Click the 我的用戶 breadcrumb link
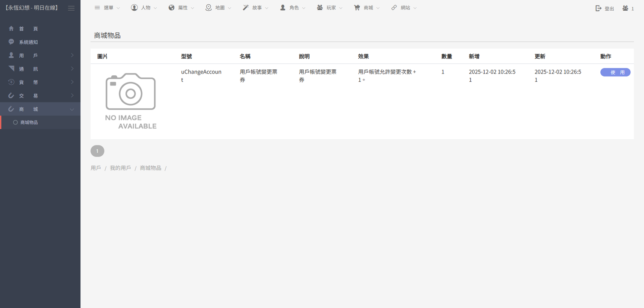The image size is (644, 308). click(x=120, y=168)
